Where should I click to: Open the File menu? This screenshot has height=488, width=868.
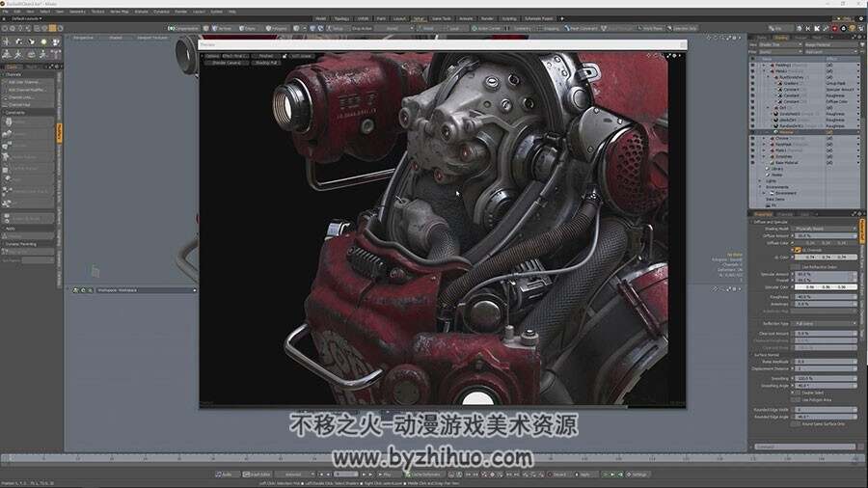(5, 11)
